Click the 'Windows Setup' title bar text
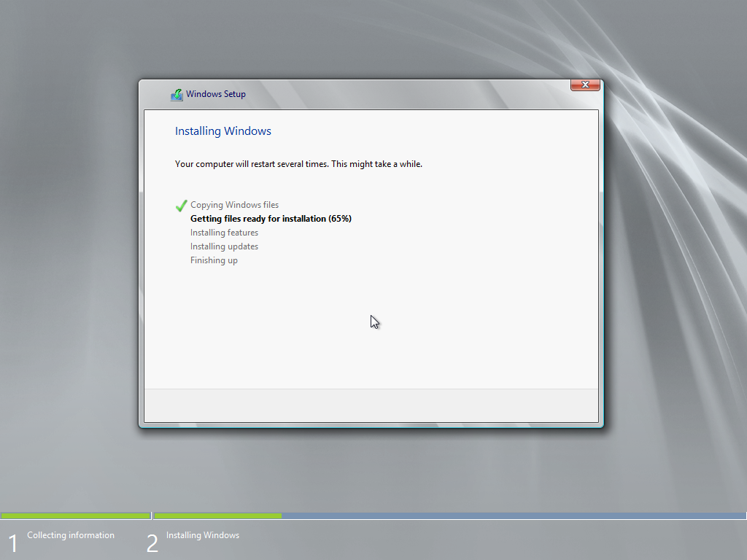The height and width of the screenshot is (560, 747). pyautogui.click(x=216, y=94)
